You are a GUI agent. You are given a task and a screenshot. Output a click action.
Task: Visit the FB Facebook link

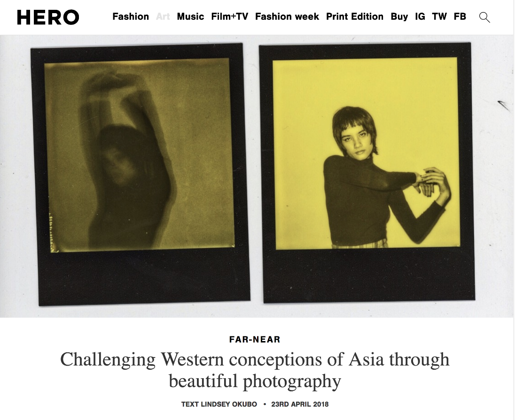(x=460, y=16)
